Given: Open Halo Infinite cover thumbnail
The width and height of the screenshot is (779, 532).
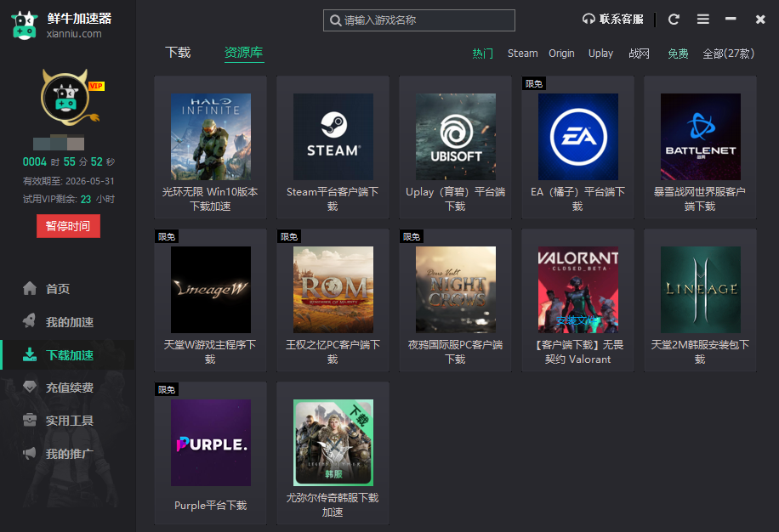Looking at the screenshot, I should (211, 137).
